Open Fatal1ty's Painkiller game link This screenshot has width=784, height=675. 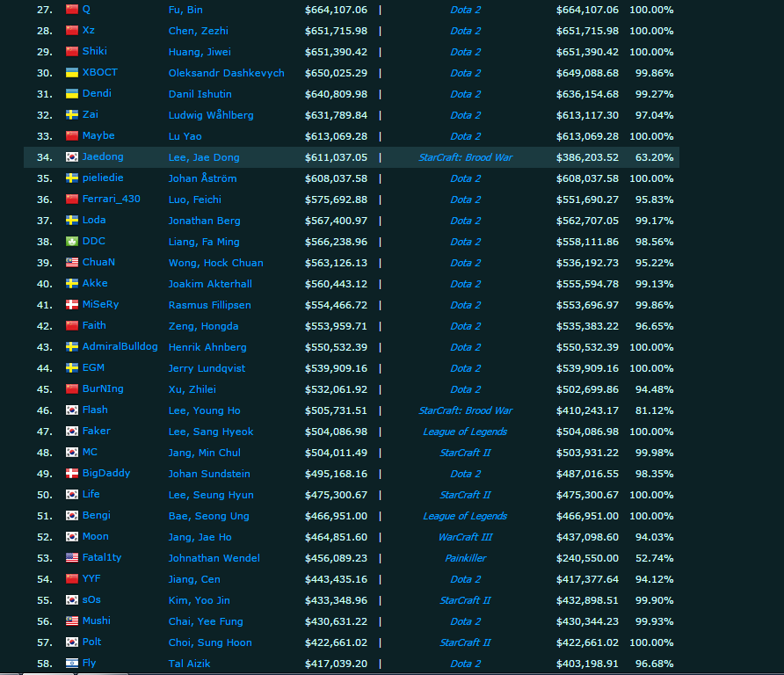[466, 558]
